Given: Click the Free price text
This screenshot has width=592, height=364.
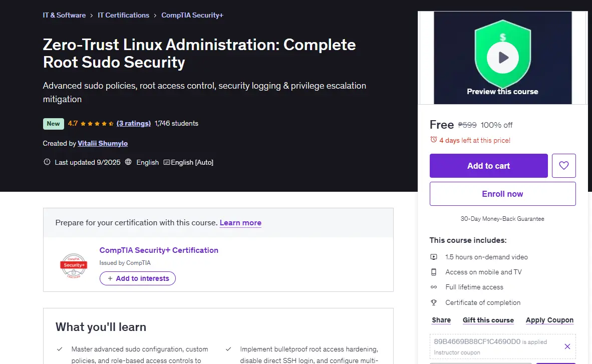Looking at the screenshot, I should coord(442,125).
